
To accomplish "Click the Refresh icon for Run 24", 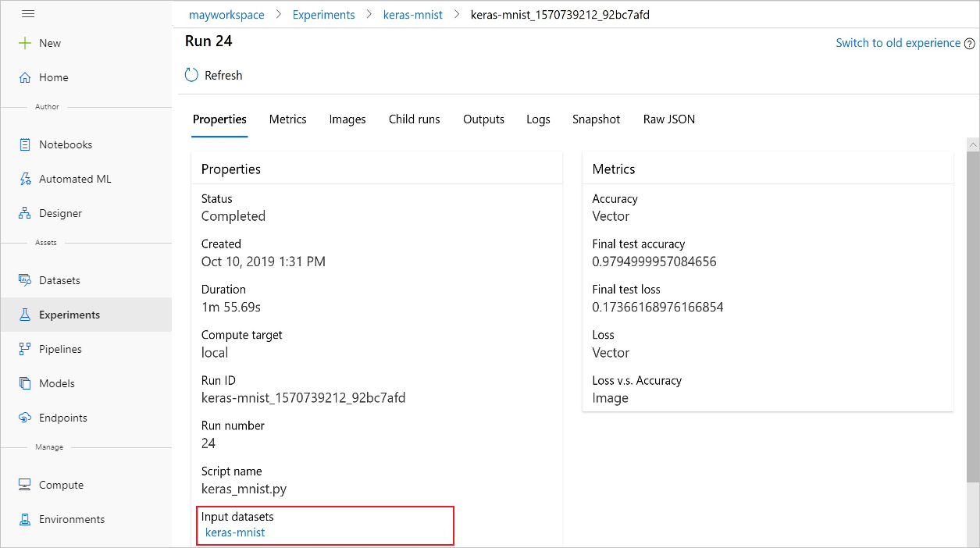I will 191,74.
